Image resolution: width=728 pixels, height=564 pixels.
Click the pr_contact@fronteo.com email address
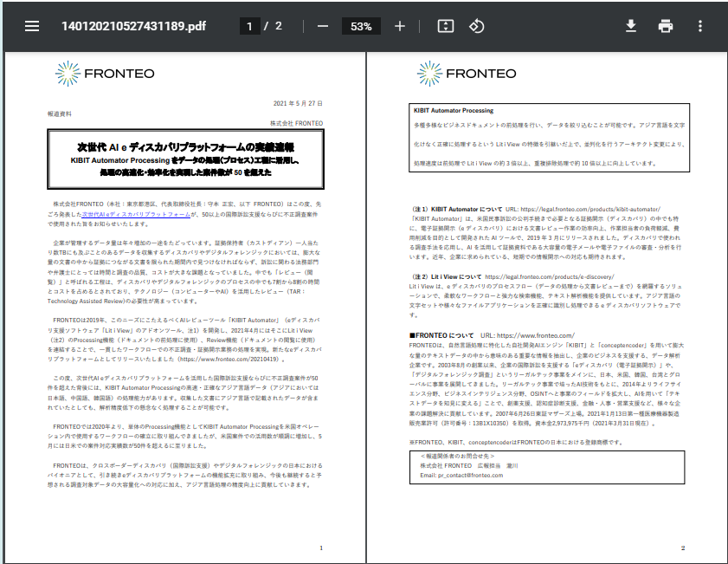click(470, 476)
